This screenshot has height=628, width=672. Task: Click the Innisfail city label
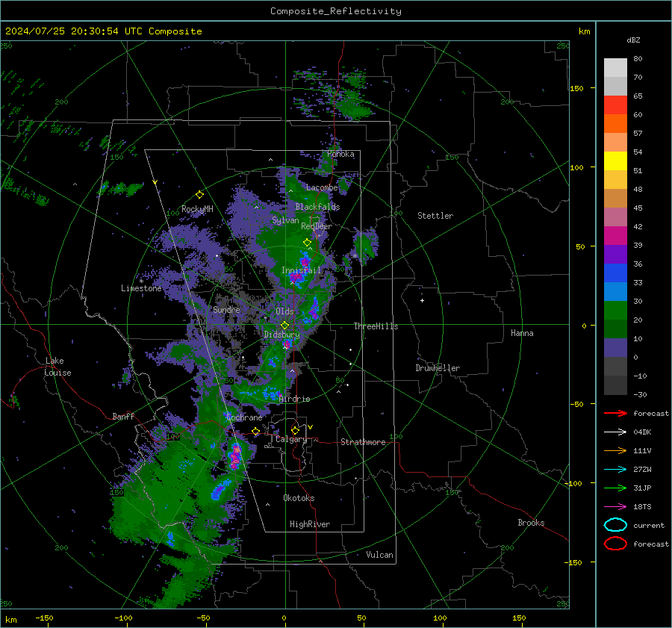click(301, 270)
